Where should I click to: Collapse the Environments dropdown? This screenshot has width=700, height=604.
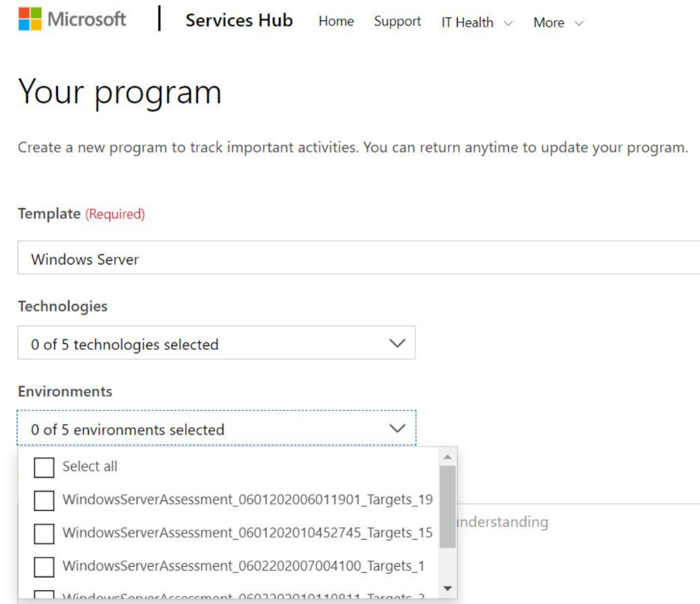pyautogui.click(x=216, y=429)
